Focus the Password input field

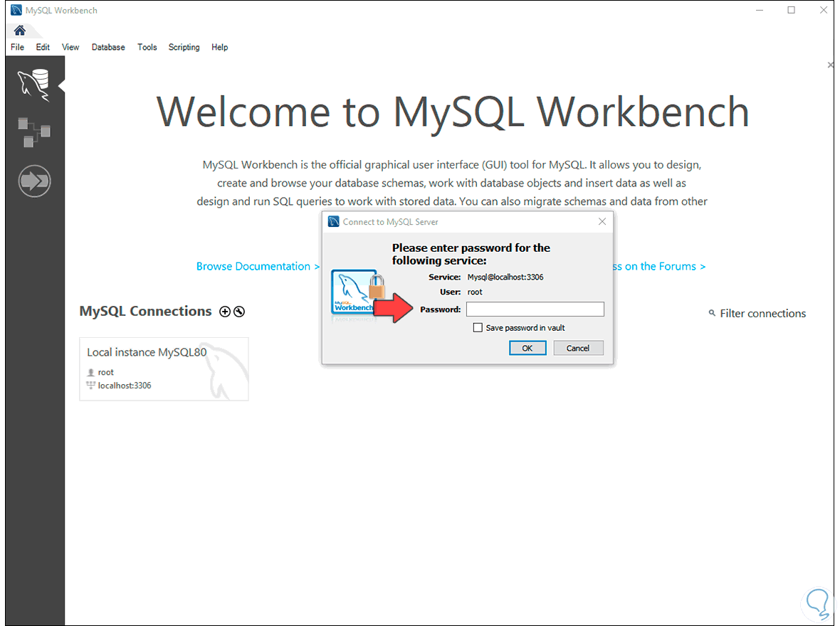coord(535,309)
